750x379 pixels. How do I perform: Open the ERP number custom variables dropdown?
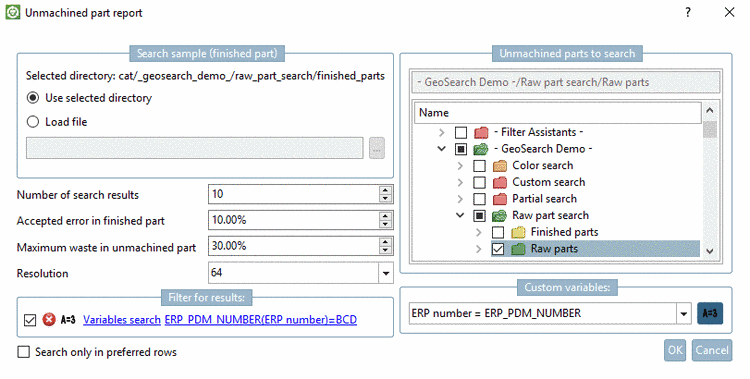click(x=684, y=314)
